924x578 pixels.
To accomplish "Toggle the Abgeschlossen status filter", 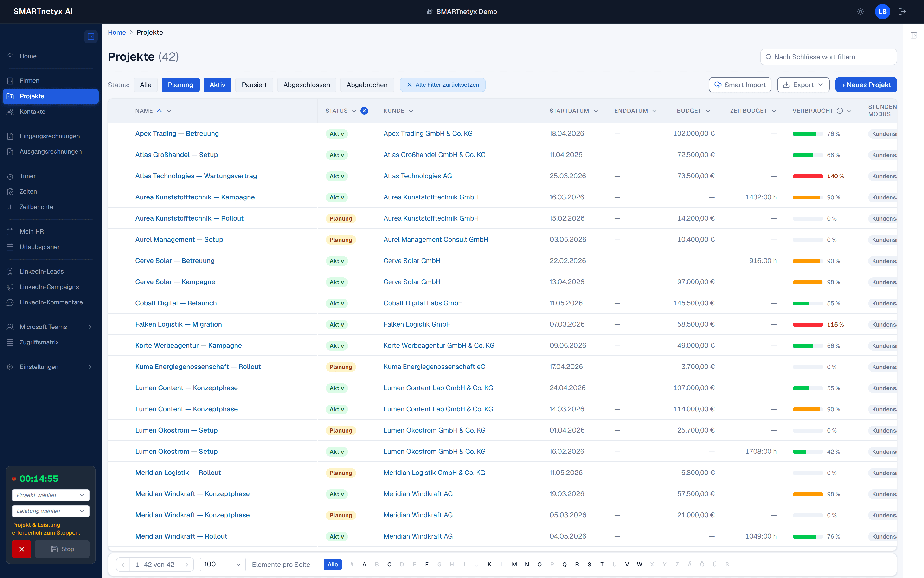I will pyautogui.click(x=307, y=85).
